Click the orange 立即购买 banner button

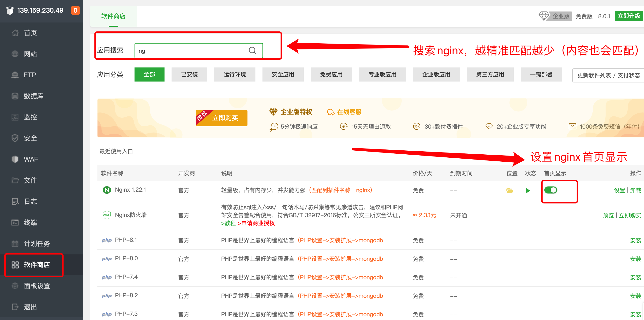[221, 118]
